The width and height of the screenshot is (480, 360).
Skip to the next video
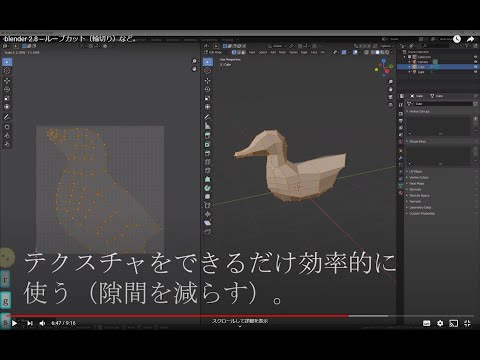coord(30,323)
